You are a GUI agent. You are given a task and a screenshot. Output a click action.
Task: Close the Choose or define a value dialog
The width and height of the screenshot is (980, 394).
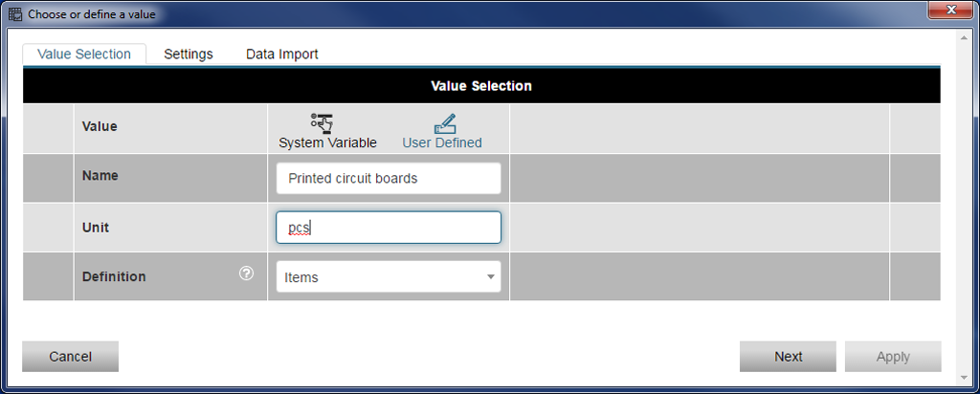pos(946,11)
